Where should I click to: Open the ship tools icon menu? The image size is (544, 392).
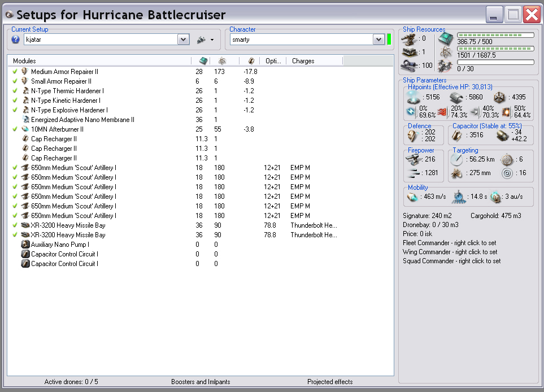(x=204, y=40)
